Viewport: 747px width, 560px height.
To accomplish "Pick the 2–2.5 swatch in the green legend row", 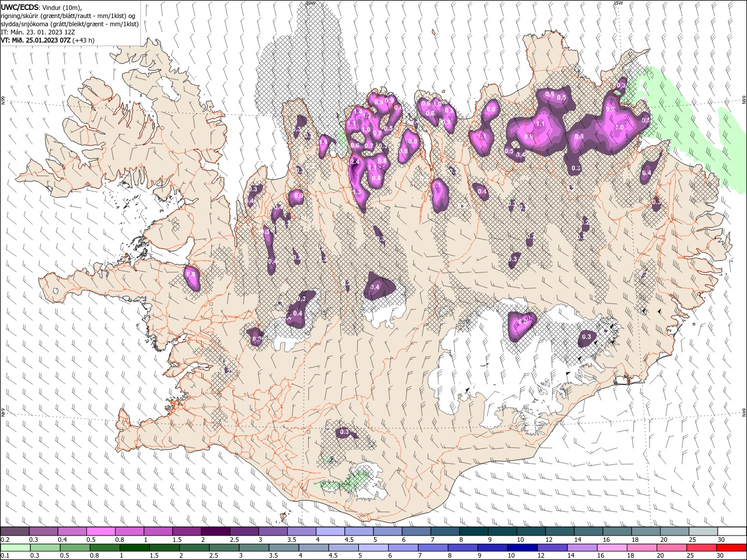I will click(x=194, y=548).
